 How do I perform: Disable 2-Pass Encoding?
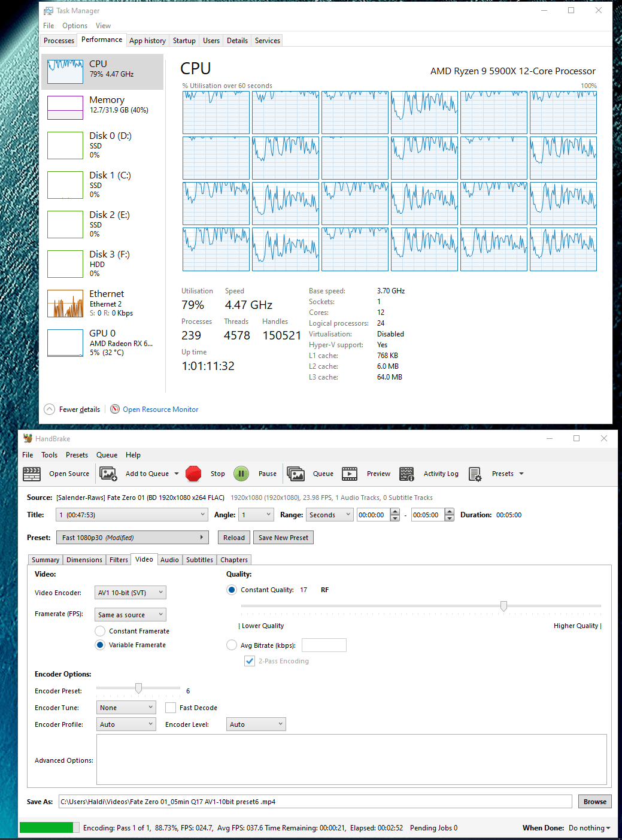click(250, 661)
